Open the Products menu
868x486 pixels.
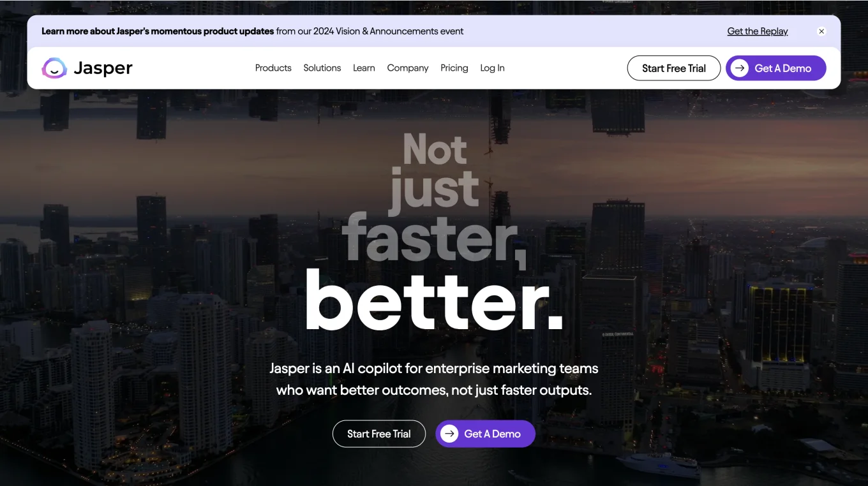point(273,68)
